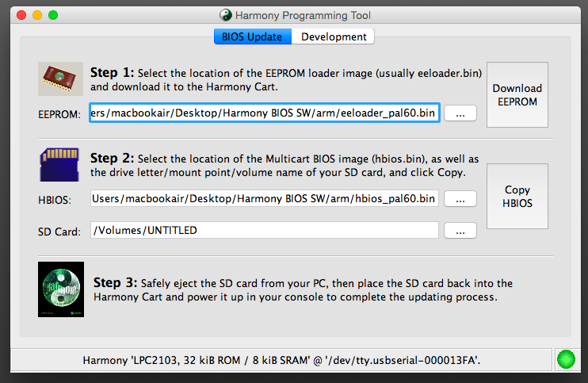Zoom the window using green button
Image resolution: width=588 pixels, height=383 pixels.
pos(53,15)
